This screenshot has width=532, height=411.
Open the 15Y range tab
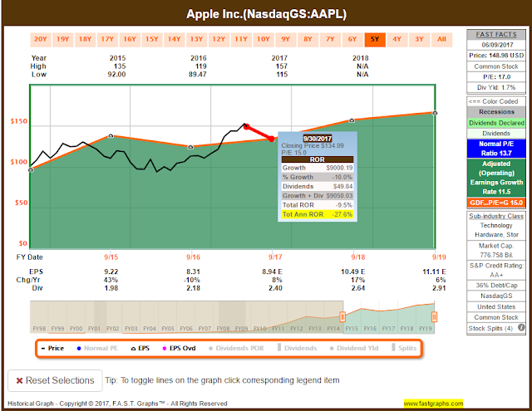click(x=152, y=39)
